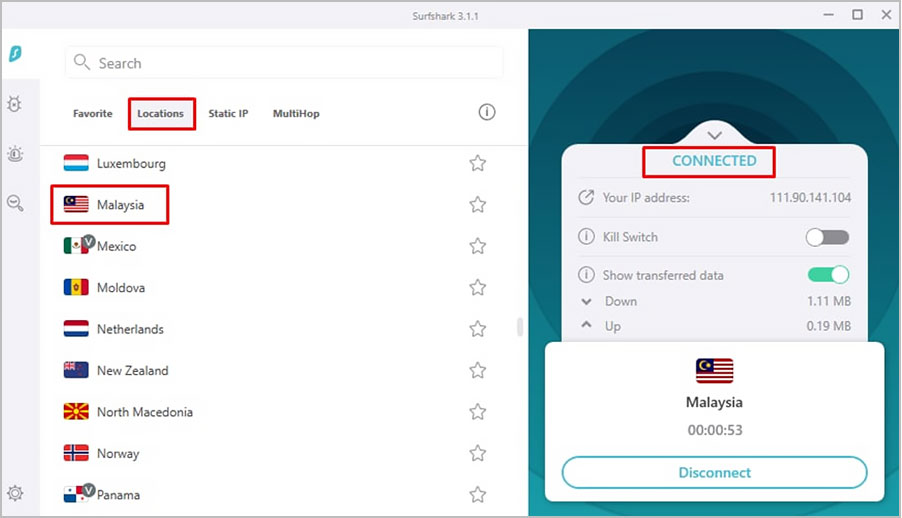
Task: Click the info icon beside the tabs
Action: (x=487, y=112)
